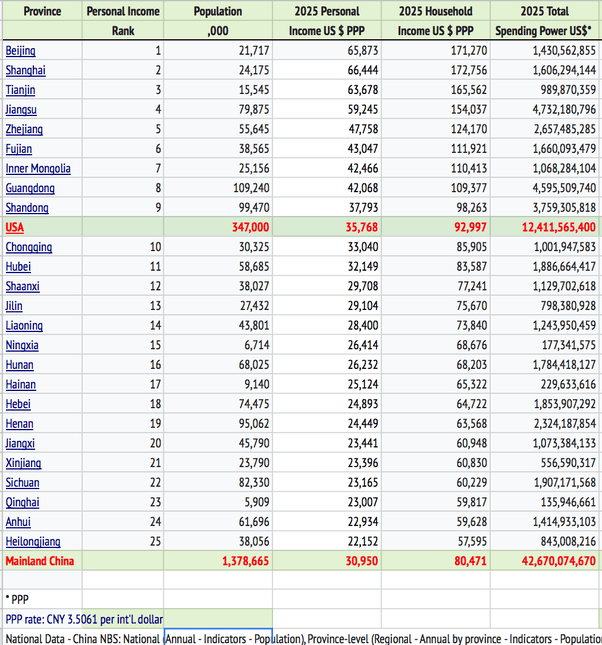Select Beijing personal income cell 65,873
Screen dimensions: 602x645
(x=327, y=51)
